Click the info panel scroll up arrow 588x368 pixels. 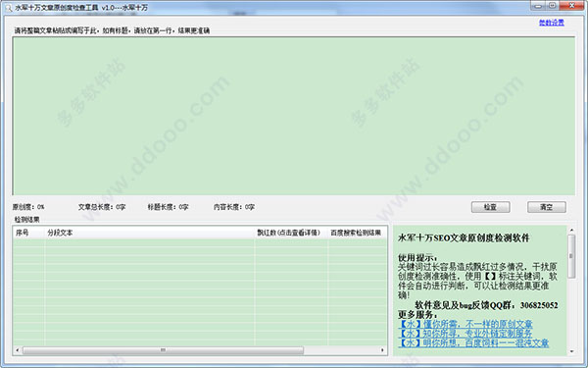571,230
